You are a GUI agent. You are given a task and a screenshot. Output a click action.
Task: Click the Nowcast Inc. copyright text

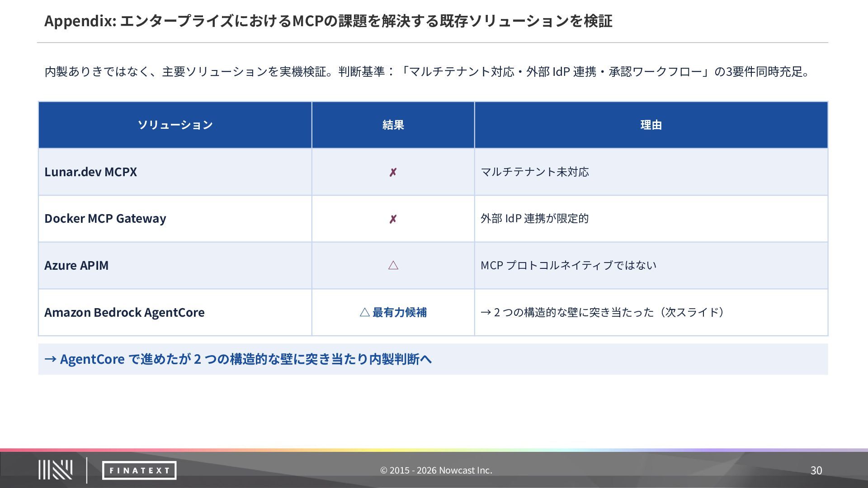click(x=436, y=470)
